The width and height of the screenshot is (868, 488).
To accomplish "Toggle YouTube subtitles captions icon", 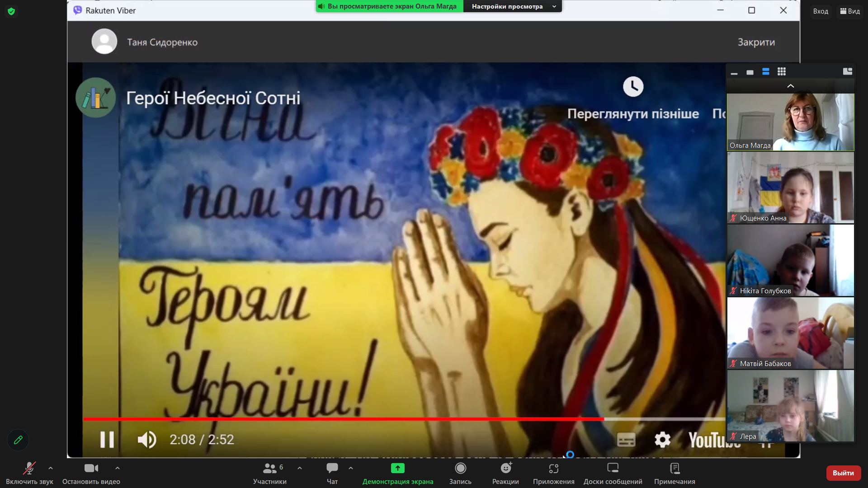I will point(626,439).
